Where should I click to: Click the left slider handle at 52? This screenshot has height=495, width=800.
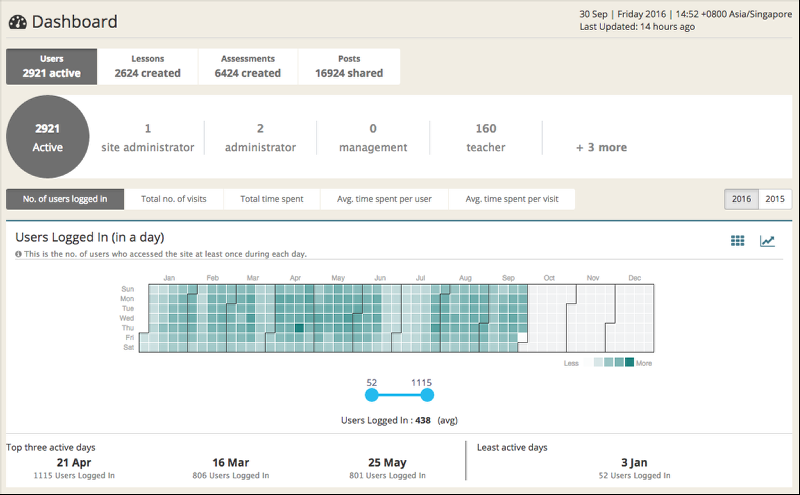pyautogui.click(x=372, y=395)
